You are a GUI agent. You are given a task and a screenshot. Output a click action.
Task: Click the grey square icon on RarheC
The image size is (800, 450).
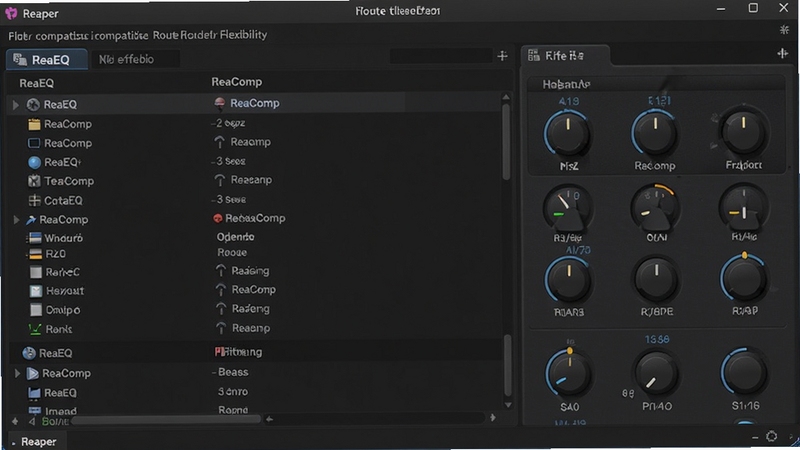pyautogui.click(x=36, y=272)
